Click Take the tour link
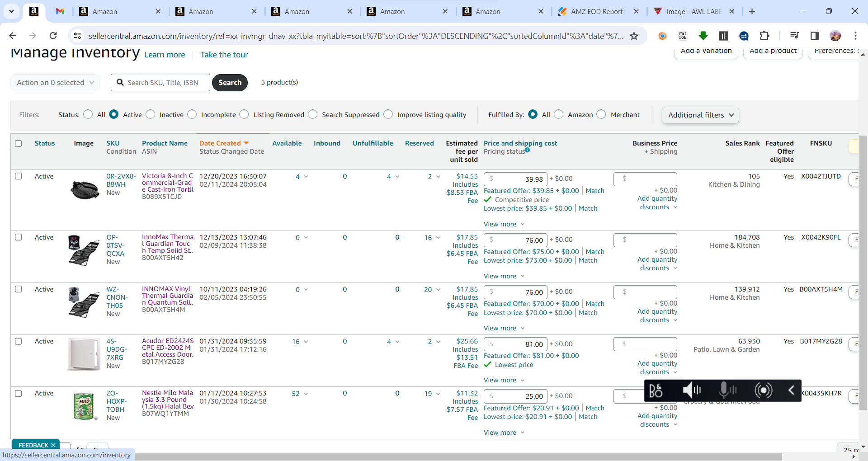This screenshot has height=461, width=868. coord(224,55)
